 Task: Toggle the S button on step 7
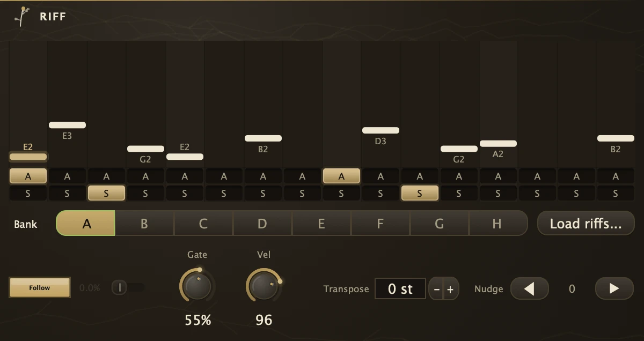(263, 194)
